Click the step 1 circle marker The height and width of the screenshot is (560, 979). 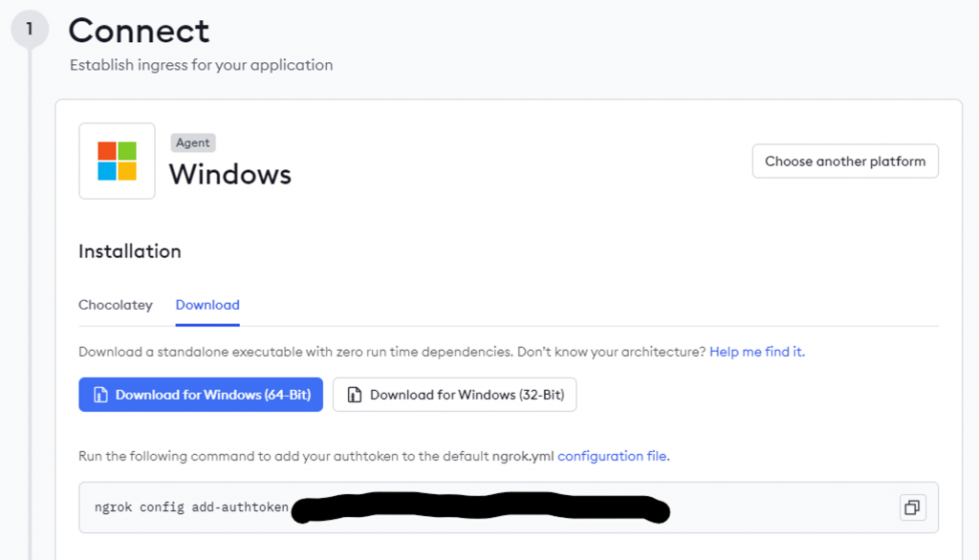pos(29,30)
